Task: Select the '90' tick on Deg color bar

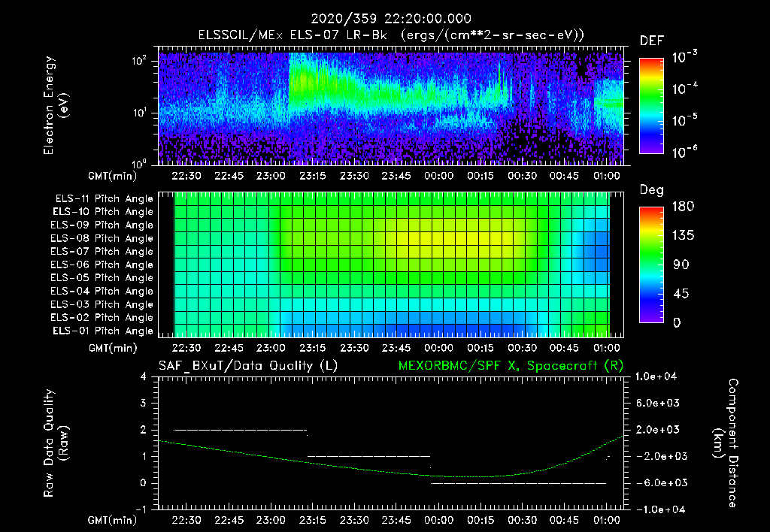Action: (681, 264)
